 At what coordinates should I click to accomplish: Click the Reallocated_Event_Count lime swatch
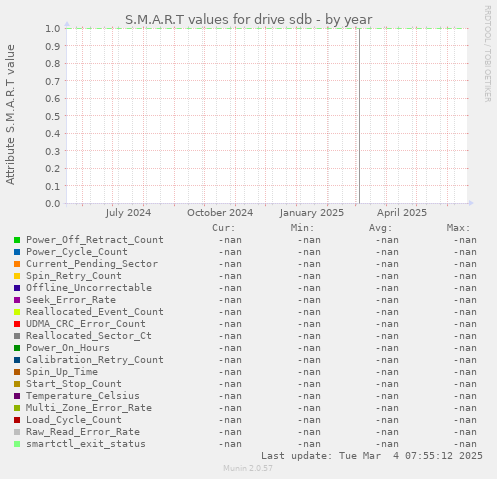[x=17, y=312]
